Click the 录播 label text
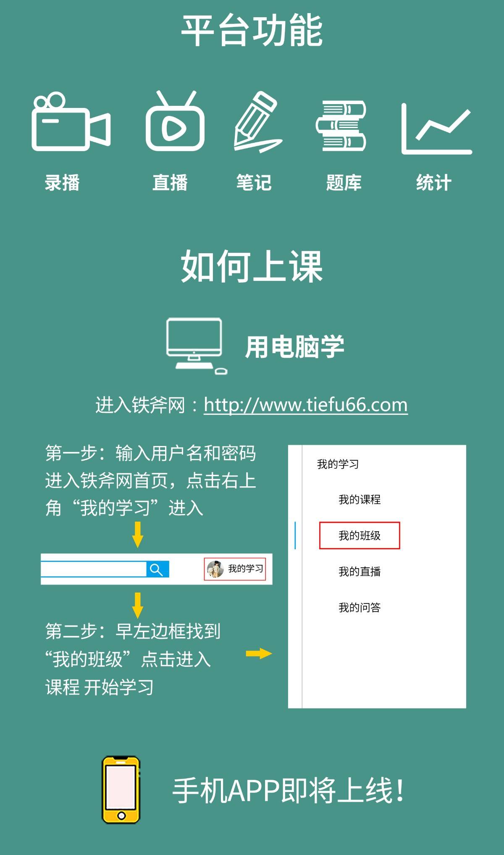Viewport: 504px width, 855px height. [x=62, y=183]
